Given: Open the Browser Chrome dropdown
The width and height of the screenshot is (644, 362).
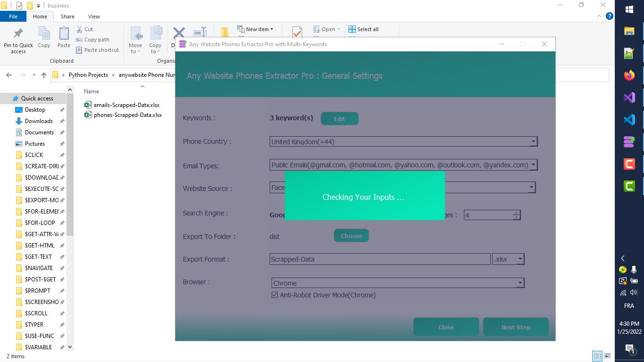Looking at the screenshot, I should [x=398, y=283].
